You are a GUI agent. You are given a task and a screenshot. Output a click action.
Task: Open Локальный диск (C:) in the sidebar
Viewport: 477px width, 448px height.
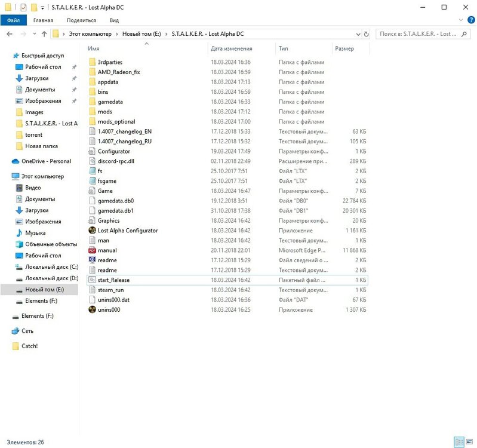click(51, 267)
